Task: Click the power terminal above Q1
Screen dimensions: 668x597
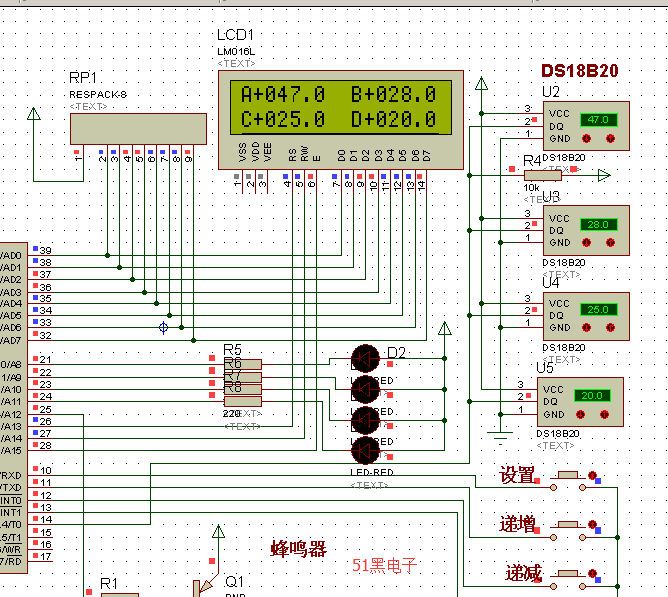Action: tap(218, 531)
